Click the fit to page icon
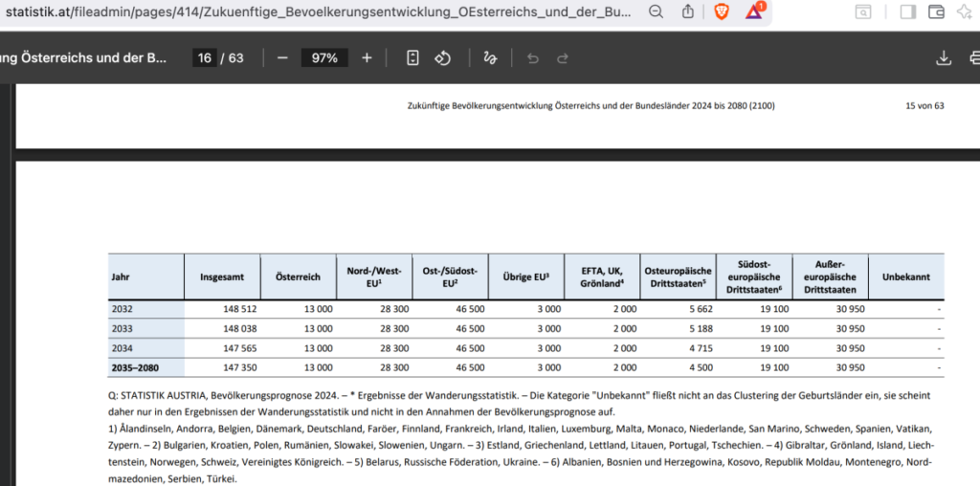Screen dimensions: 980x486 [412, 57]
